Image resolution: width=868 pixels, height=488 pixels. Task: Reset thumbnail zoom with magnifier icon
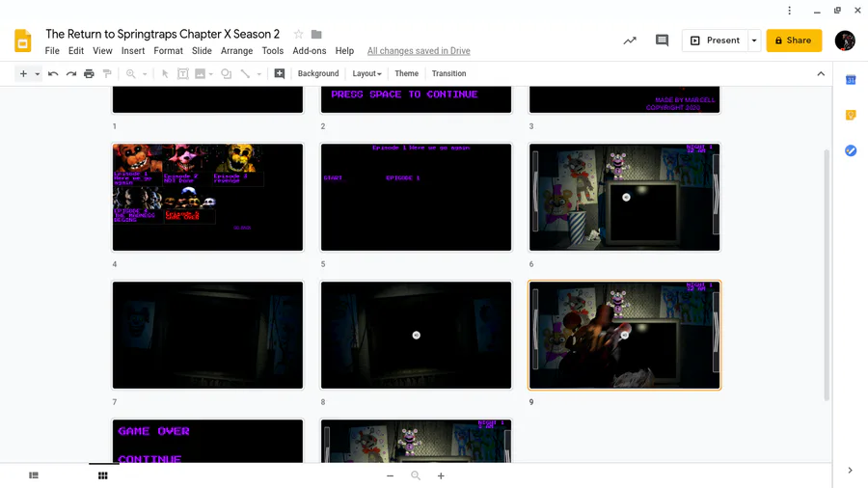(416, 475)
